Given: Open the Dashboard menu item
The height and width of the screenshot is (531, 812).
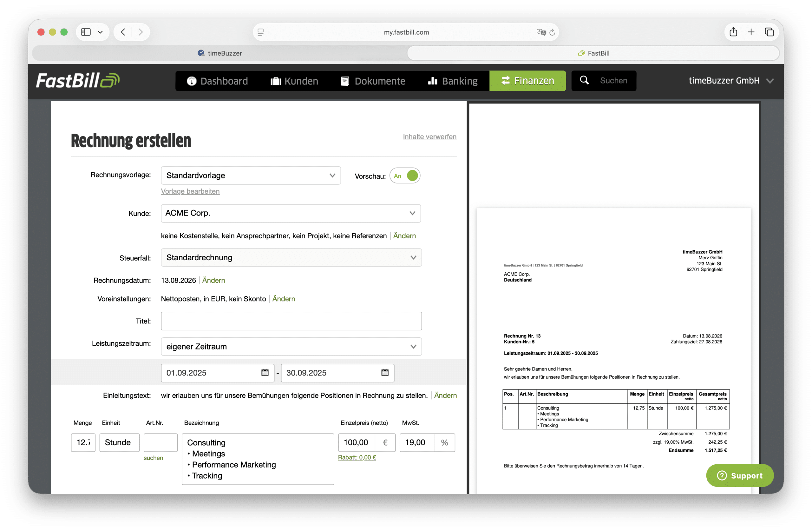Looking at the screenshot, I should (217, 81).
